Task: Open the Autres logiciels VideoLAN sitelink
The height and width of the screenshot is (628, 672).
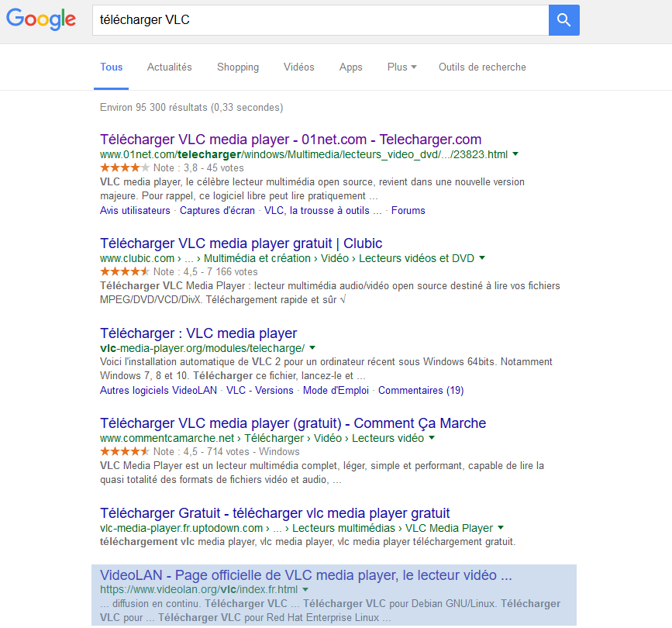Action: click(x=159, y=391)
